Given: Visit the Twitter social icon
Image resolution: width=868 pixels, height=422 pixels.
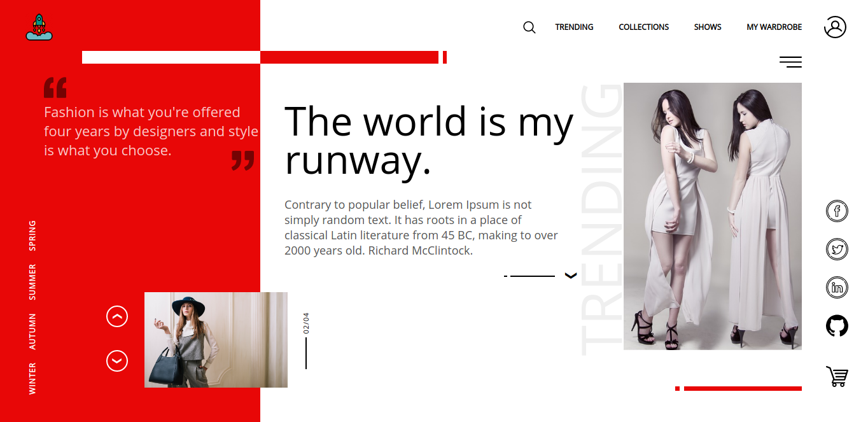Looking at the screenshot, I should [837, 250].
